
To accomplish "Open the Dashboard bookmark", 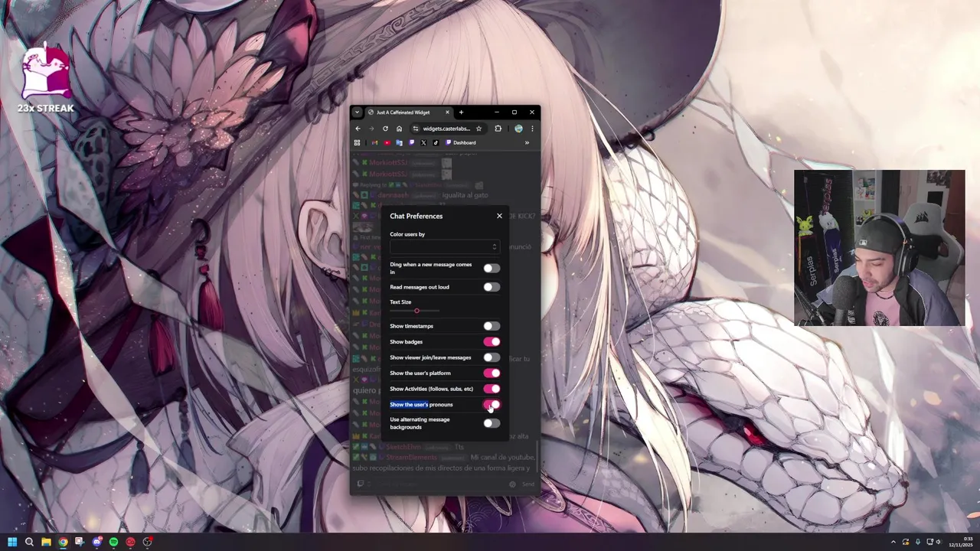I will coord(461,143).
